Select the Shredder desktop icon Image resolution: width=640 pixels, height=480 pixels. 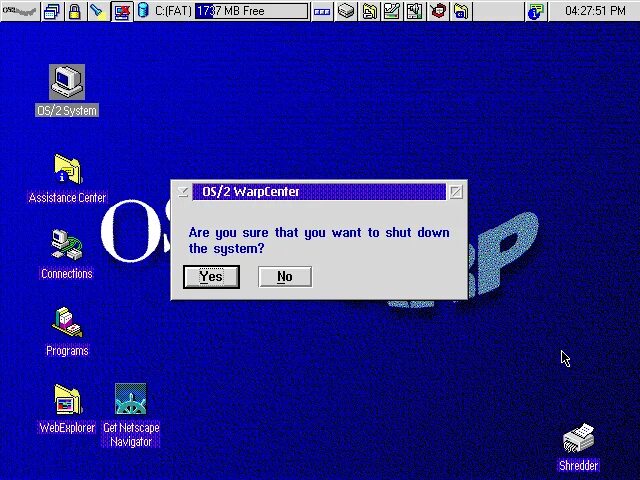[x=578, y=439]
